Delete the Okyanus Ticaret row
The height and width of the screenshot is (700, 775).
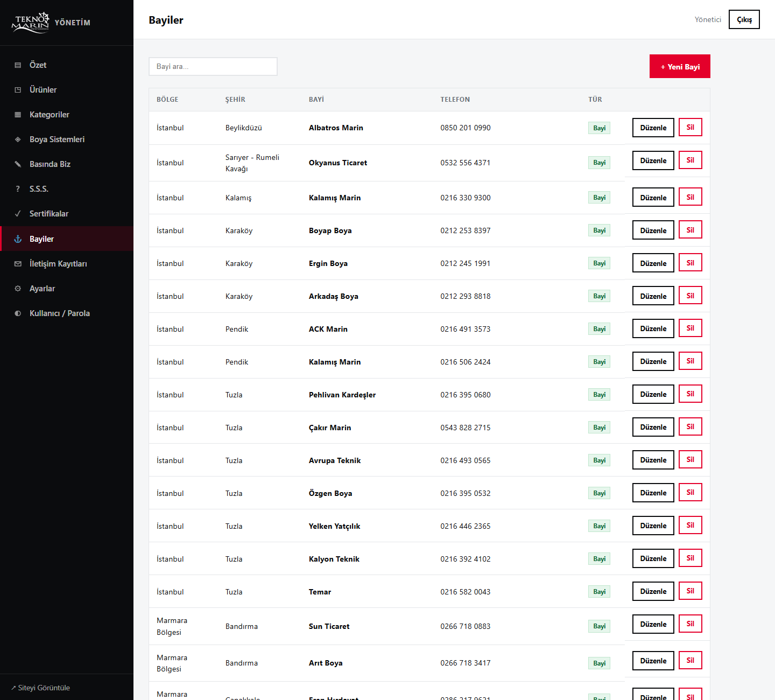pyautogui.click(x=691, y=160)
